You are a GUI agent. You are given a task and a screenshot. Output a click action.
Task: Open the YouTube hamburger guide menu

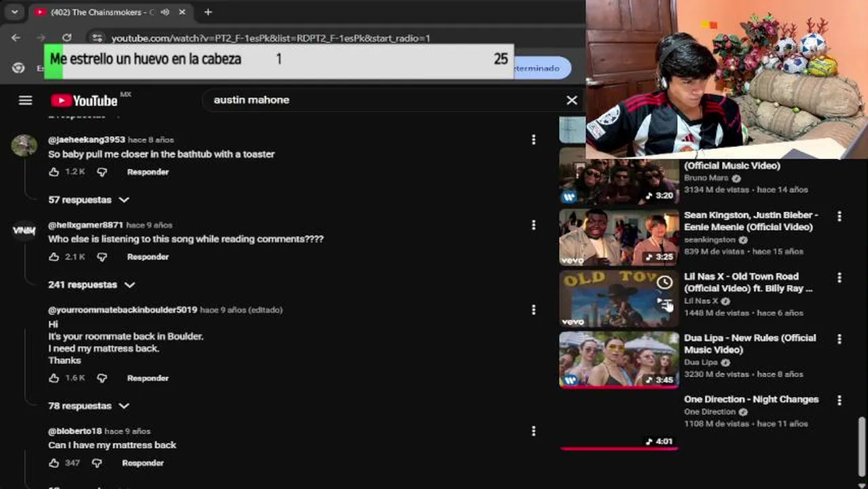[25, 101]
